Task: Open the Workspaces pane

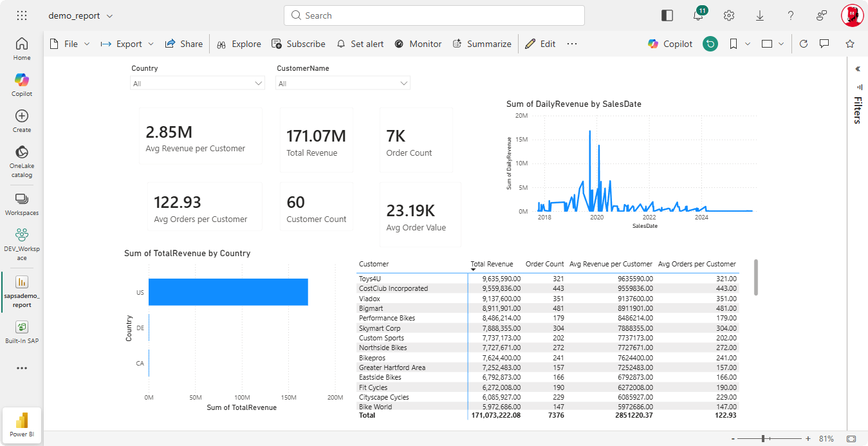Action: click(22, 204)
